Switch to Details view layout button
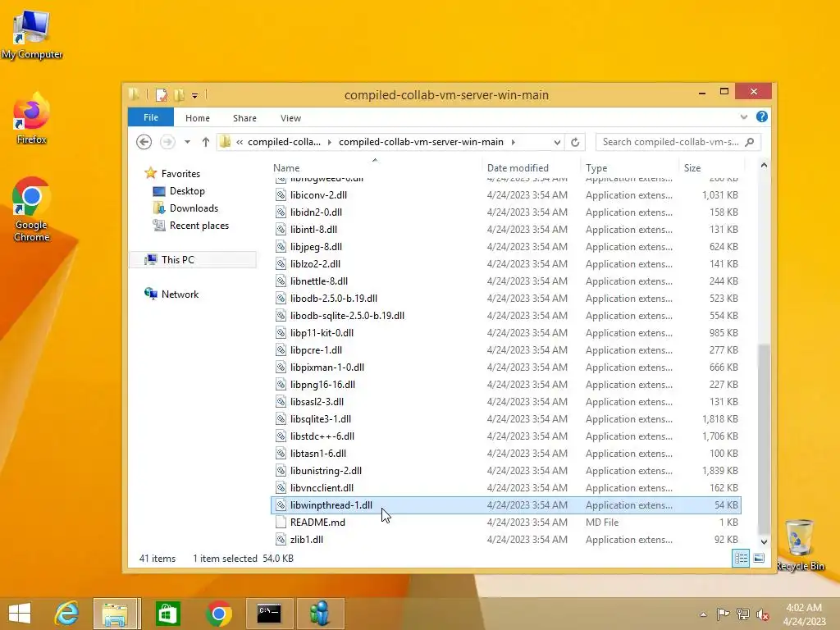 (741, 558)
